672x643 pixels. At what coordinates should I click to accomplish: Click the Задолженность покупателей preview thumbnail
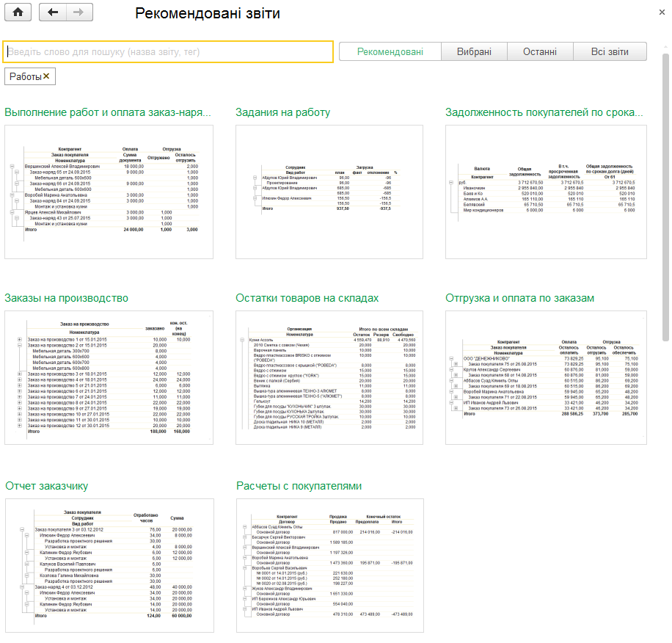(x=546, y=192)
